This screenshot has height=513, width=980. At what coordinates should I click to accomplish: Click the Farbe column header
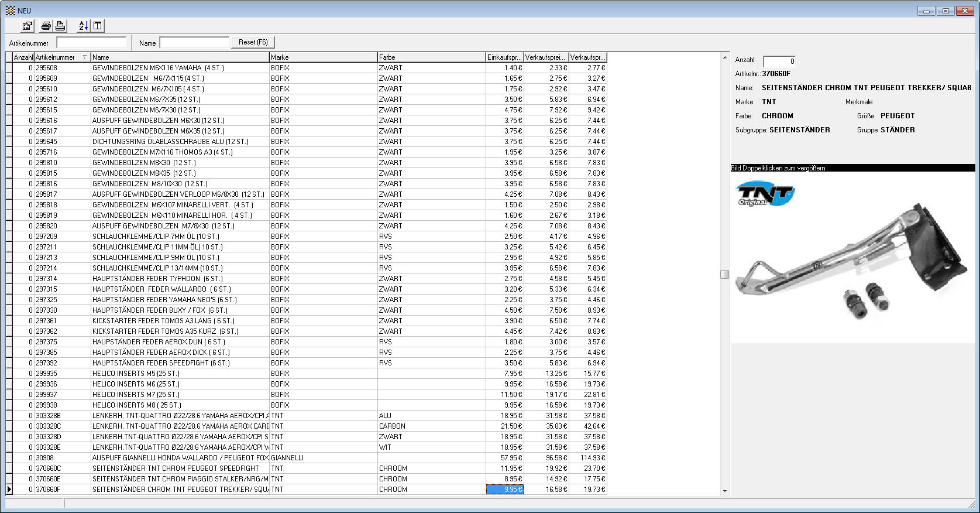(431, 57)
